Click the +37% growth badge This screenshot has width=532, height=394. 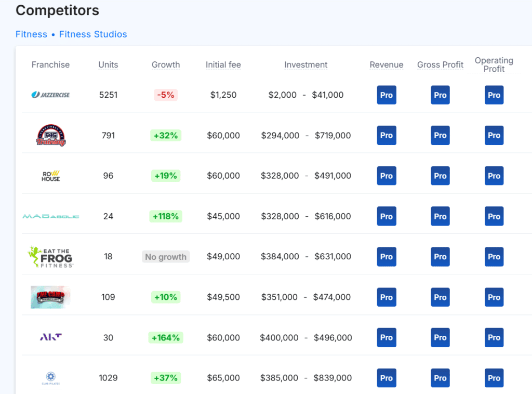click(x=166, y=378)
